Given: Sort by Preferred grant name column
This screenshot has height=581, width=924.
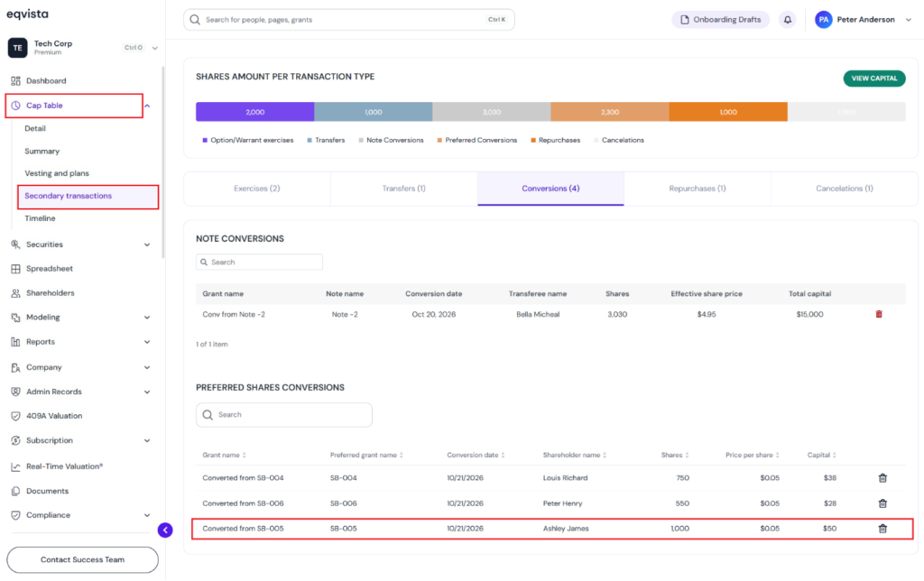Looking at the screenshot, I should point(366,456).
